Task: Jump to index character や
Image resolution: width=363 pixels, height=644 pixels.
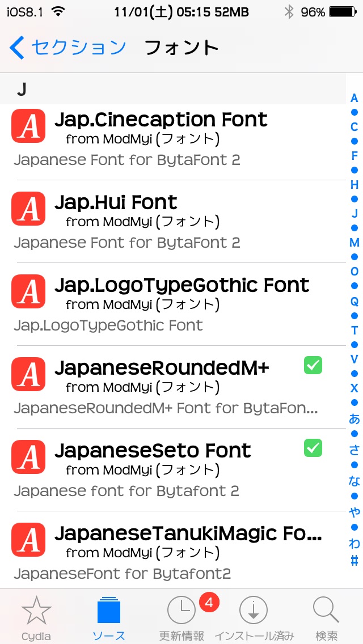Action: pos(354,512)
